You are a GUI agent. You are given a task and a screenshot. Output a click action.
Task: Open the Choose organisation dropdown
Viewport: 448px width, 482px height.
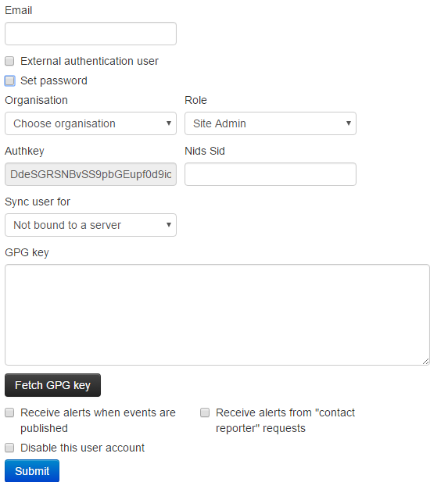point(91,123)
